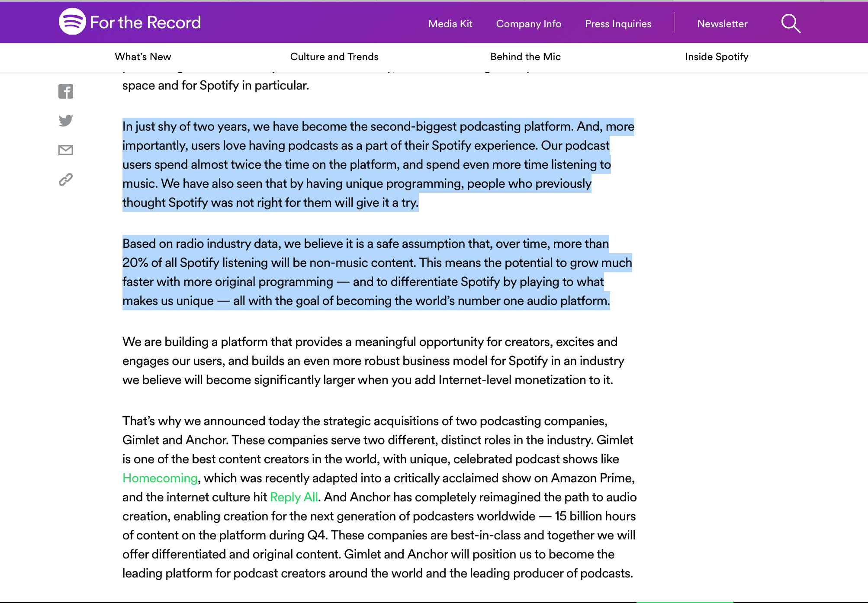Open Company Info page
868x603 pixels.
click(529, 24)
